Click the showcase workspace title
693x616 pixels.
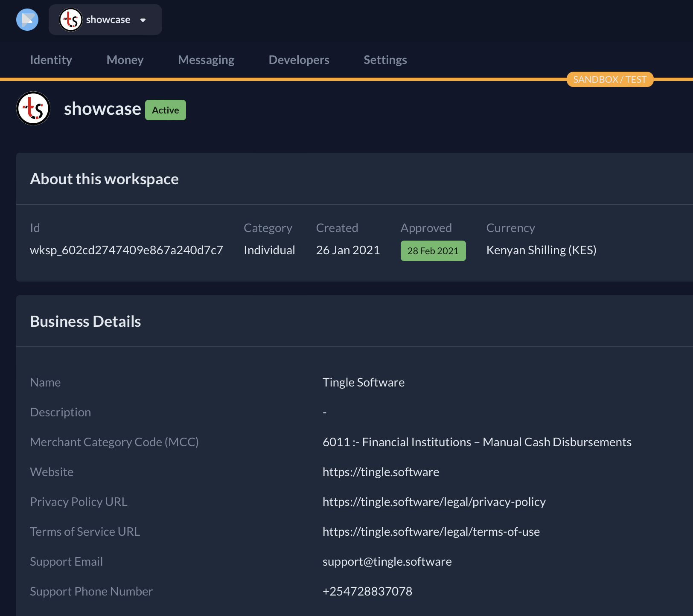tap(102, 109)
